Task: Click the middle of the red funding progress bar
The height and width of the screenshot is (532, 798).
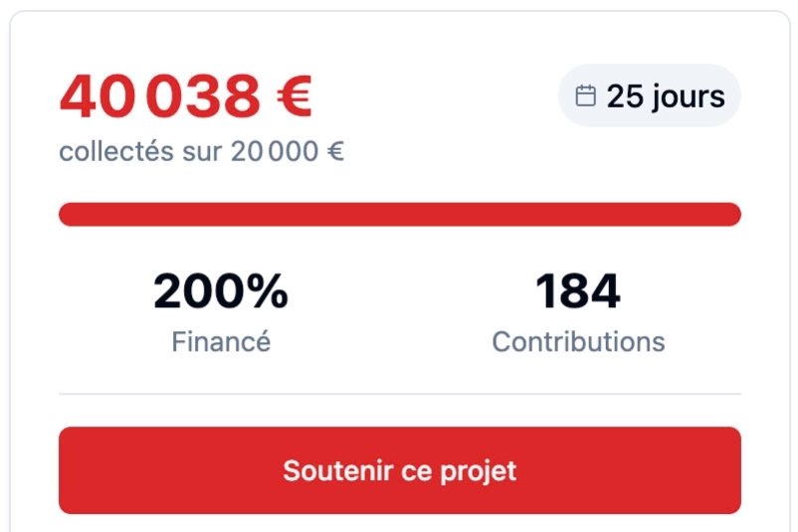Action: coord(399,215)
